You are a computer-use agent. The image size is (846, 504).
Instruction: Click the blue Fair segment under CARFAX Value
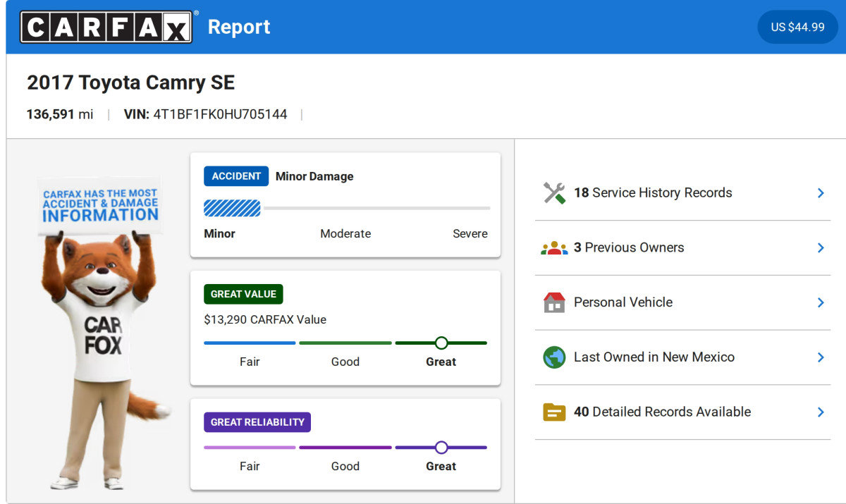(250, 343)
